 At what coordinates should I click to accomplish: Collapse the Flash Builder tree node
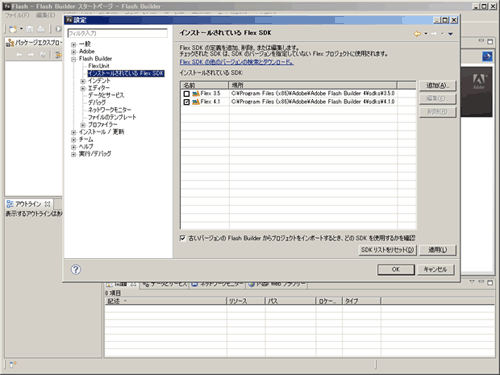click(74, 59)
